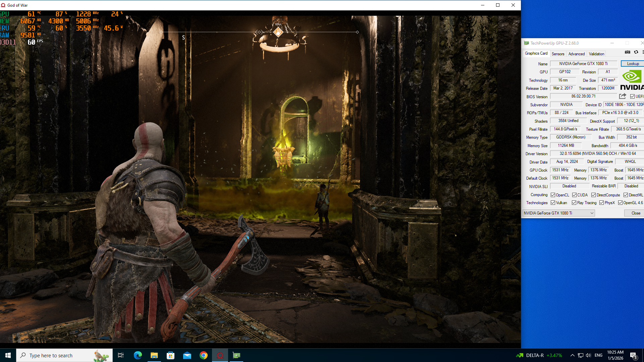This screenshot has height=362, width=644.
Task: Click the GPU-Z refresh icon
Action: click(x=636, y=52)
